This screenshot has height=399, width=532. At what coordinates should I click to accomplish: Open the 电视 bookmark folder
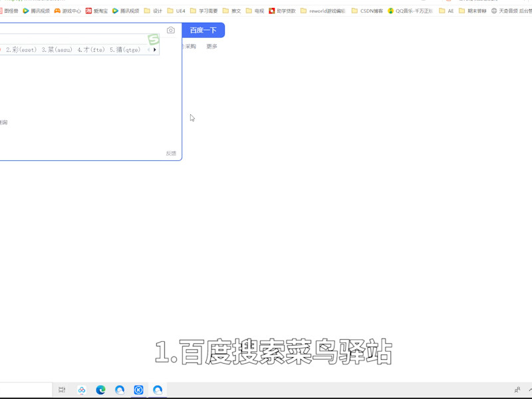click(x=255, y=11)
